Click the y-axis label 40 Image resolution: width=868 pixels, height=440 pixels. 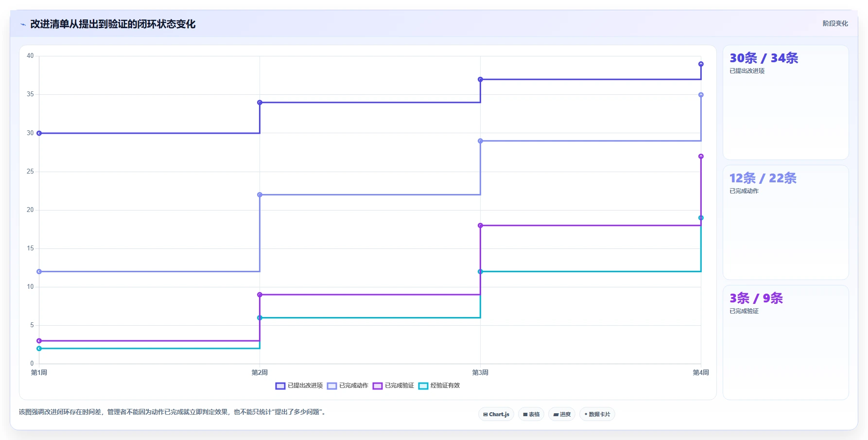click(x=30, y=56)
